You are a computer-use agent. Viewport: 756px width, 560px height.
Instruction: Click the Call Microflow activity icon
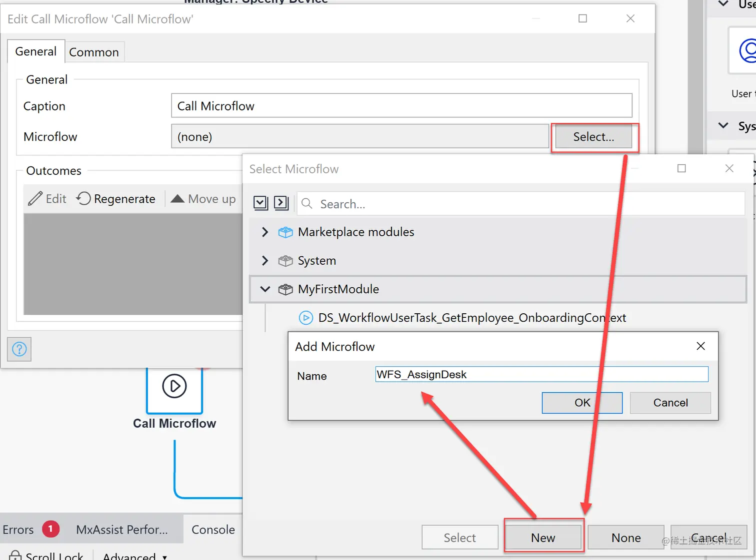[174, 386]
